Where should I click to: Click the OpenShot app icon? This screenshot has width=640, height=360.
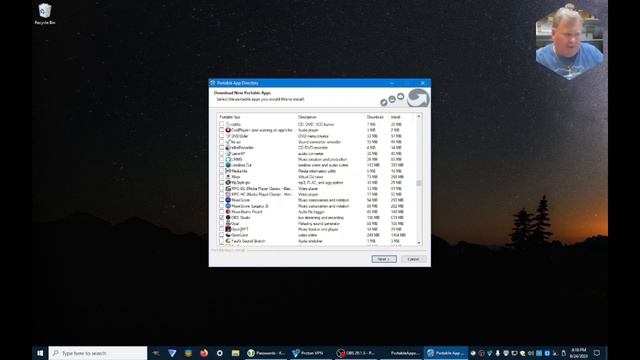click(228, 235)
